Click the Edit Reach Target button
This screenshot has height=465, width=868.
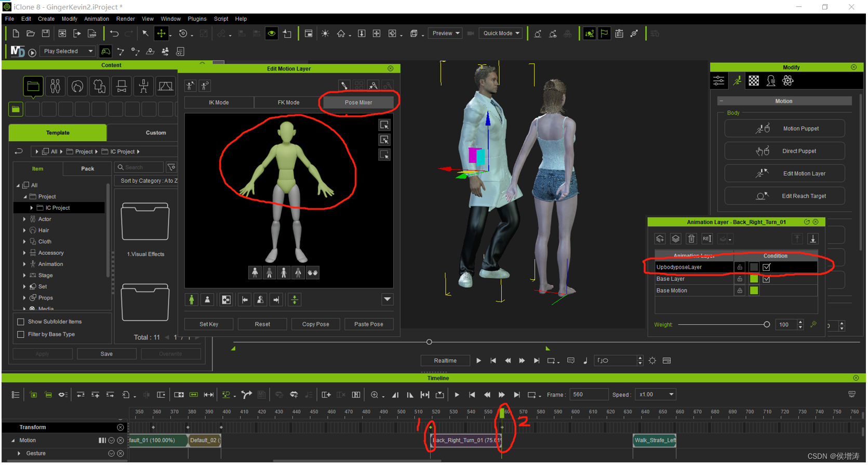[x=784, y=196]
